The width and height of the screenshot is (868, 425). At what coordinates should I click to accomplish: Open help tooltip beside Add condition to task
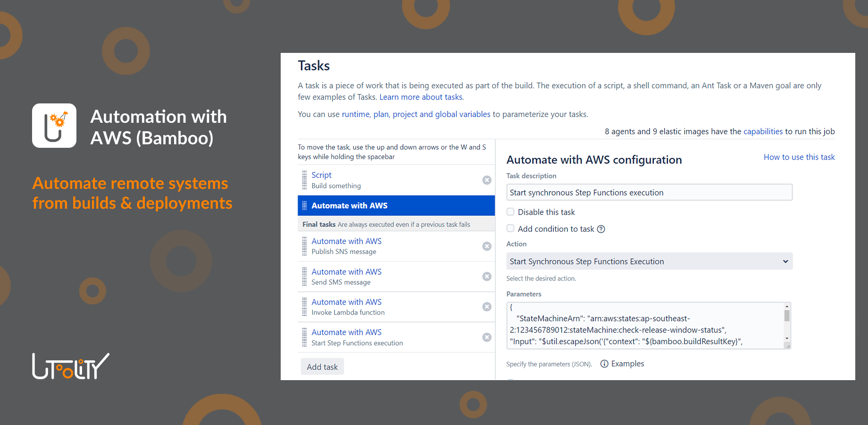click(x=601, y=229)
